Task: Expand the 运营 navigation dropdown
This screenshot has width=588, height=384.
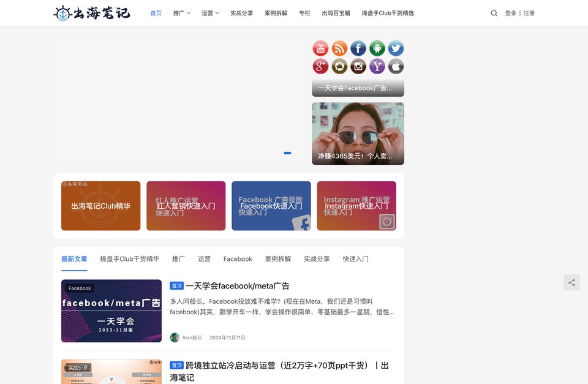Action: tap(210, 13)
